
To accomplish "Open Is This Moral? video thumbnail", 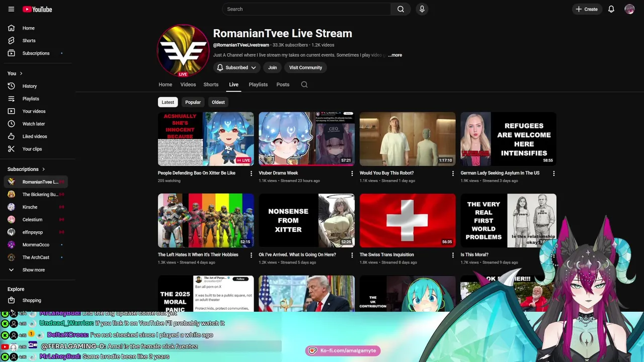I will coord(508,220).
